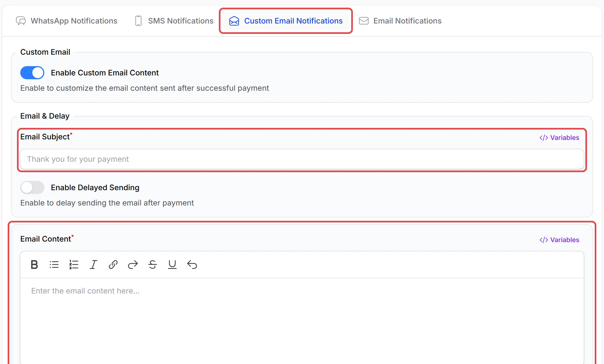Go to Email Notifications tab
Image resolution: width=604 pixels, height=364 pixels.
click(x=400, y=21)
